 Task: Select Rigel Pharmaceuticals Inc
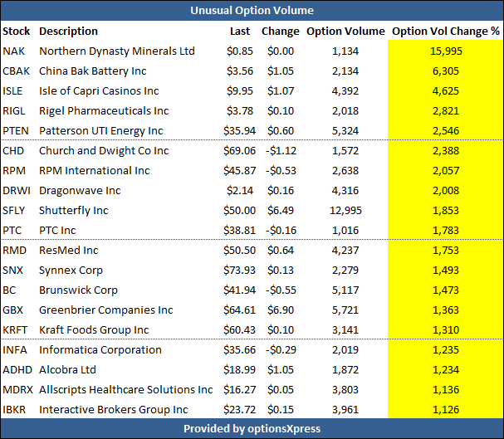tap(104, 111)
